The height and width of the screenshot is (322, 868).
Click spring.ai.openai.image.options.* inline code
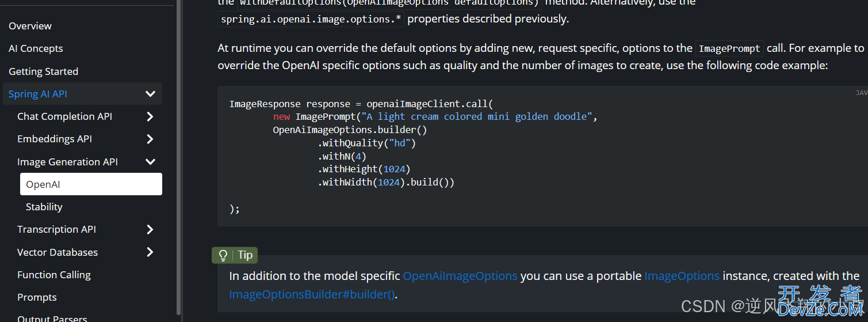(311, 19)
